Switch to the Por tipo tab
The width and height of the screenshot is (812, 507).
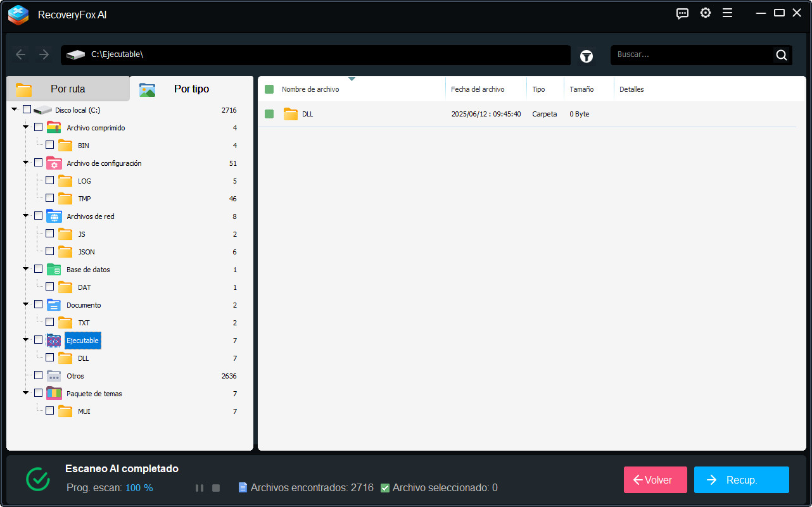coord(191,89)
